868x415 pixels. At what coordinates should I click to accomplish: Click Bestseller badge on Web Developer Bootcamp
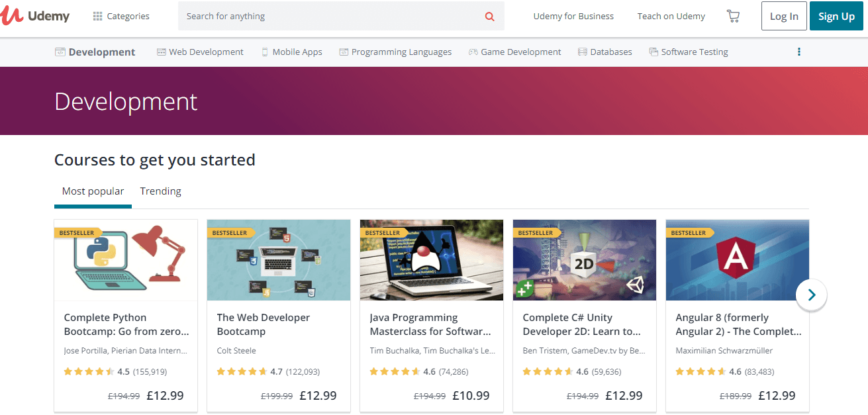point(231,233)
